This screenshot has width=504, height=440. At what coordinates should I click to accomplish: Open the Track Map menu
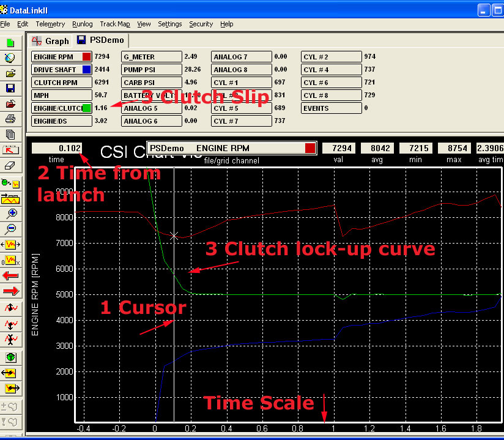(x=115, y=24)
